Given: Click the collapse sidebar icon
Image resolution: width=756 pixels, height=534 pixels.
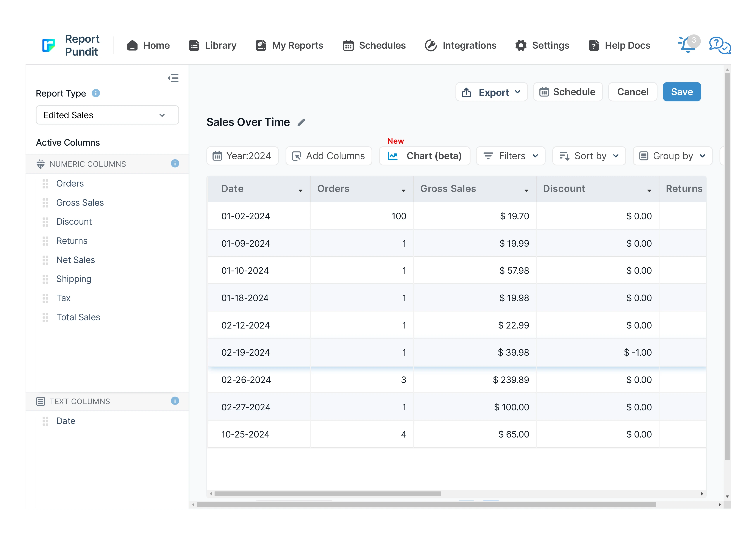Looking at the screenshot, I should 173,78.
